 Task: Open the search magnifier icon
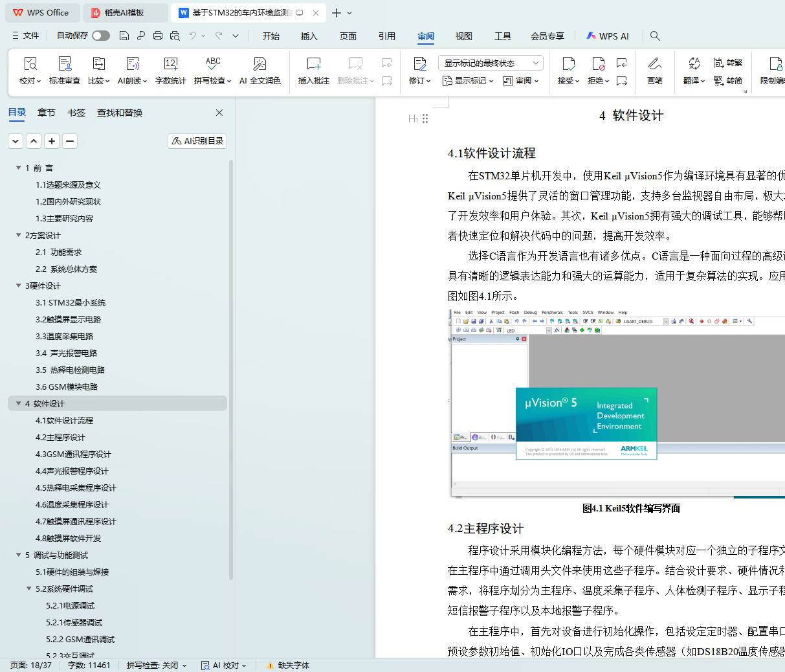(x=655, y=36)
